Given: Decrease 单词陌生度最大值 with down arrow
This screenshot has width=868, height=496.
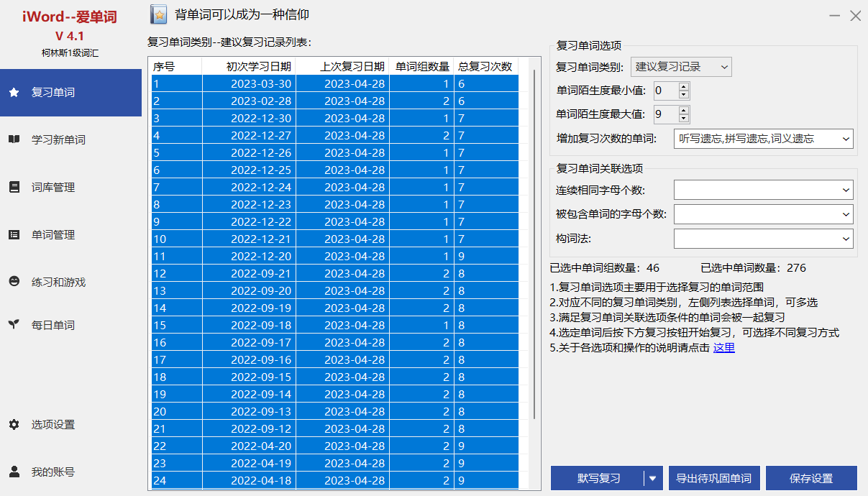Looking at the screenshot, I should (683, 119).
